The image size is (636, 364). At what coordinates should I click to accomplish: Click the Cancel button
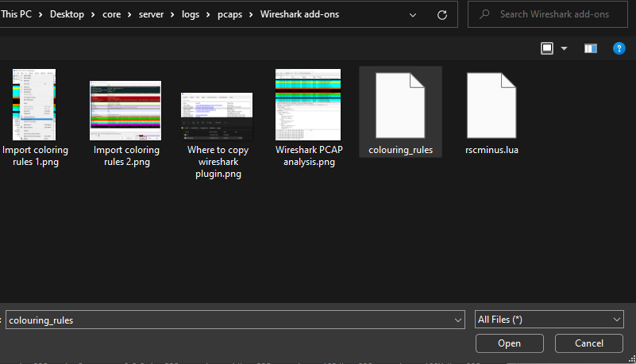(x=589, y=343)
